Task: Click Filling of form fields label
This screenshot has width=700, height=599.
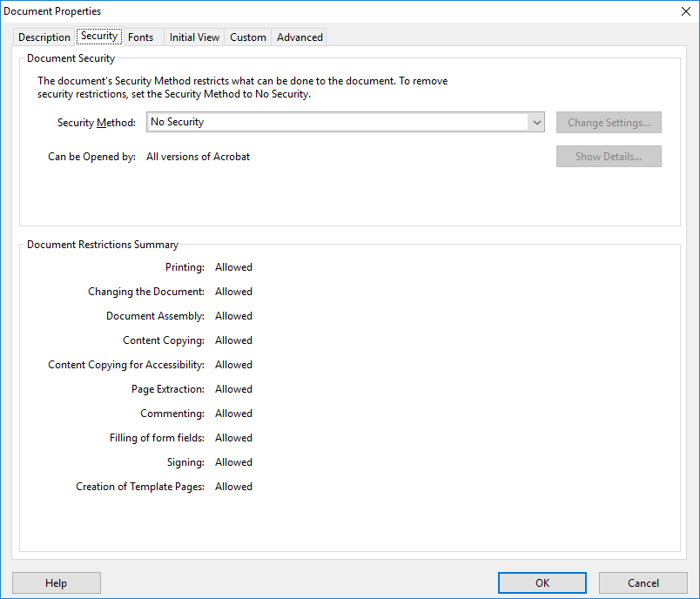Action: point(157,438)
